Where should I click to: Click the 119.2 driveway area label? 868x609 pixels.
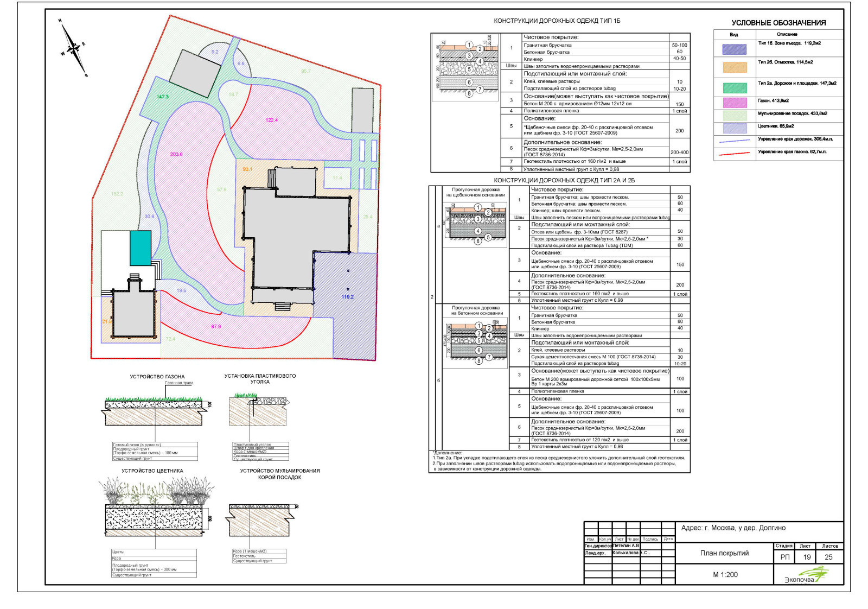click(347, 297)
